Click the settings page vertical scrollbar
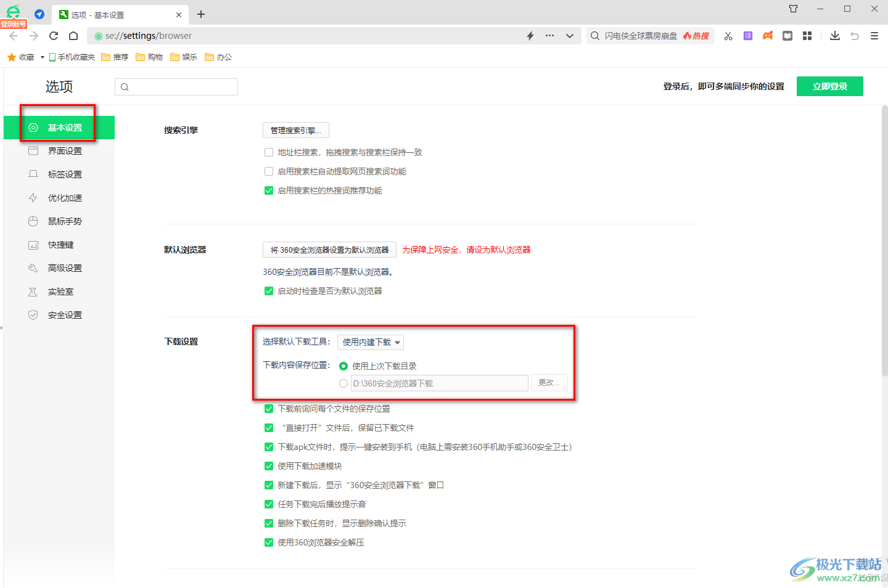The height and width of the screenshot is (588, 888). [x=884, y=240]
